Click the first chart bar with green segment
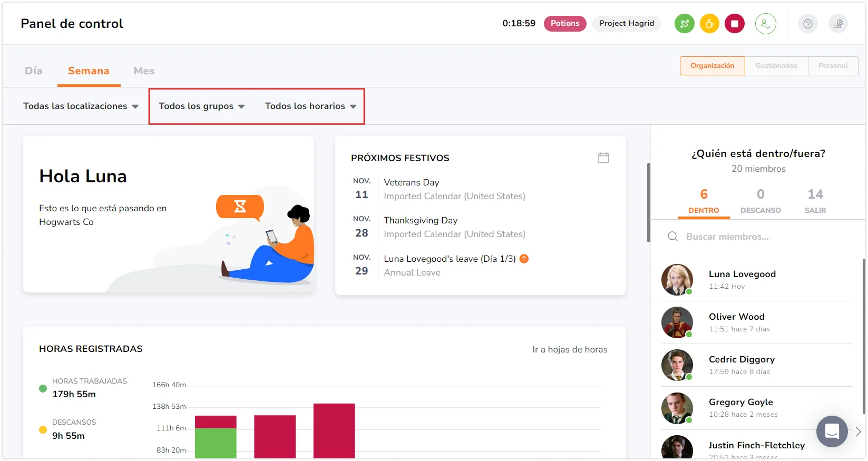The height and width of the screenshot is (461, 868). pyautogui.click(x=216, y=437)
